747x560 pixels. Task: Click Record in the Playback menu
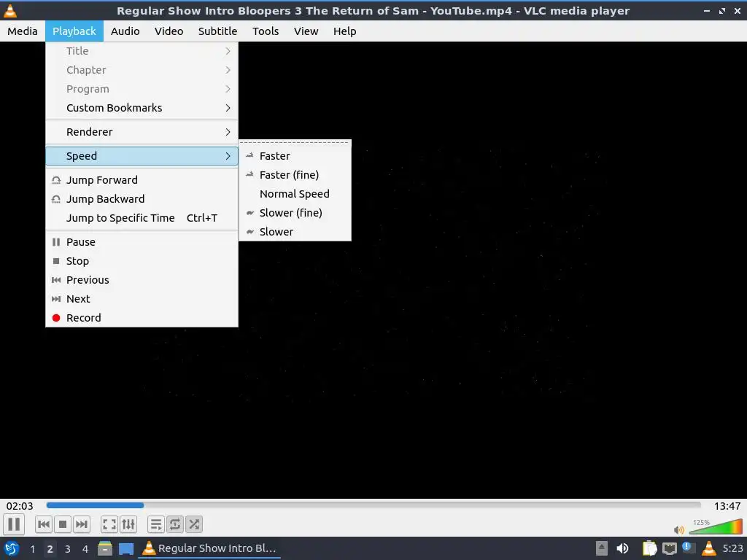[x=142, y=318]
